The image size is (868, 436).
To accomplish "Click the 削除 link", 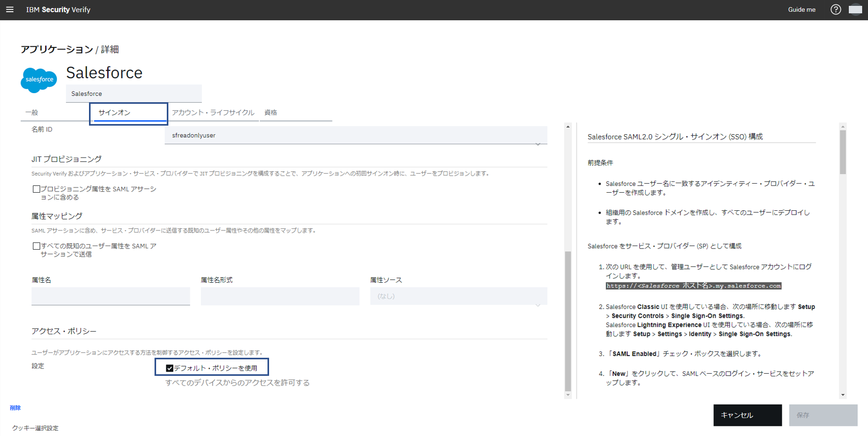I will (15, 408).
